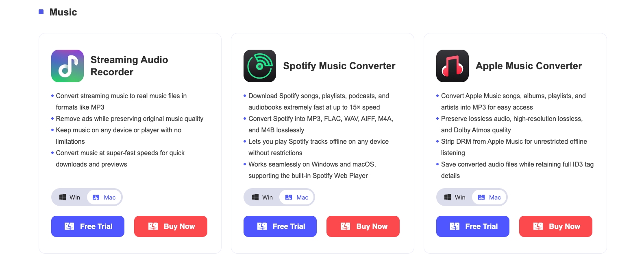Switch Spotify Music Converter to Win version
The image size is (644, 261).
(x=263, y=197)
